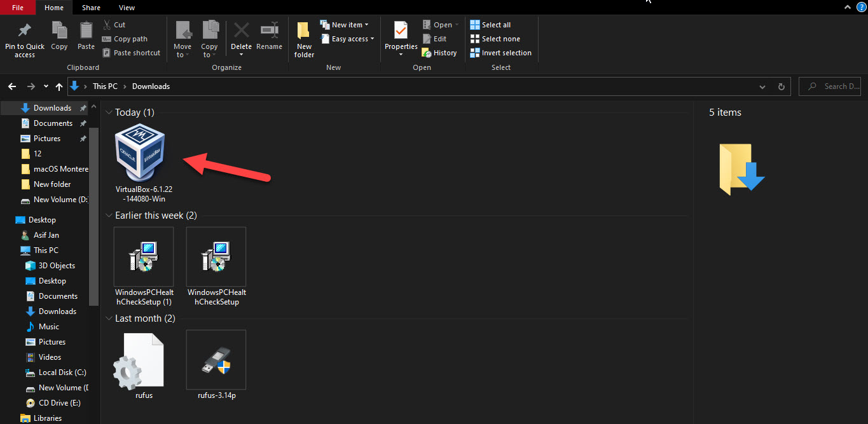Collapse the Last month group
This screenshot has width=868, height=424.
pos(108,318)
